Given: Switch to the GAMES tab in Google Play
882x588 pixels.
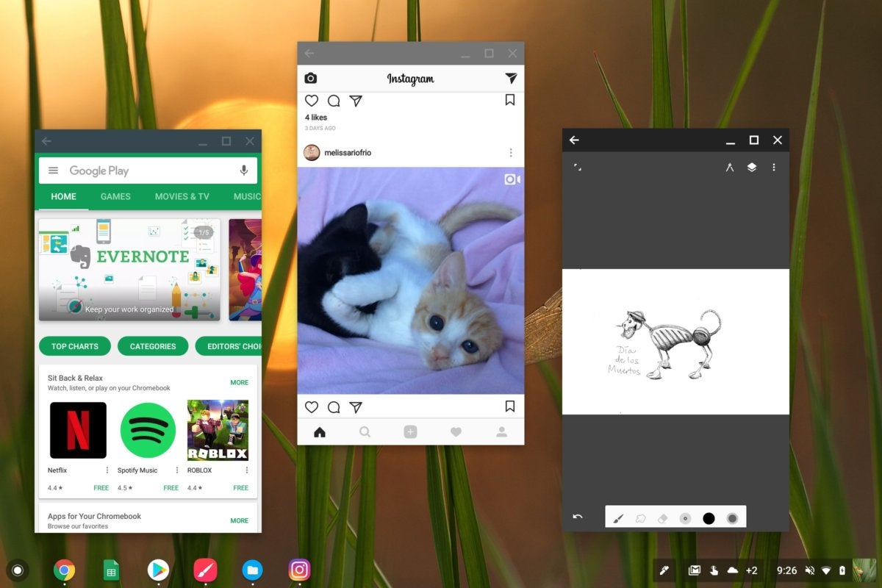Looking at the screenshot, I should [115, 196].
